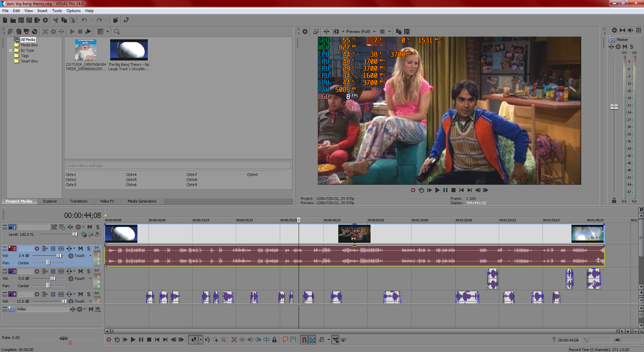Image resolution: width=644 pixels, height=352 pixels.
Task: Select the Envelope edit tool
Action: click(x=208, y=340)
